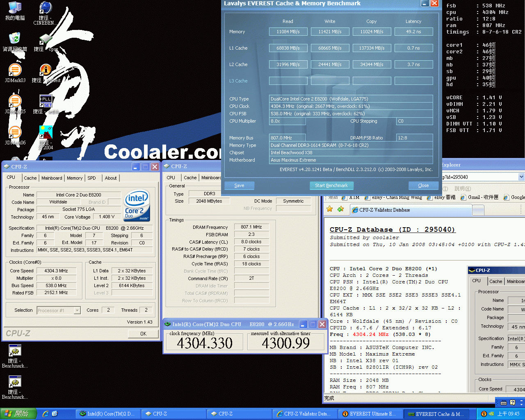Viewport: 525px width, 420px height.
Task: Select the 資源回收筒 recycle bin icon
Action: 15,42
